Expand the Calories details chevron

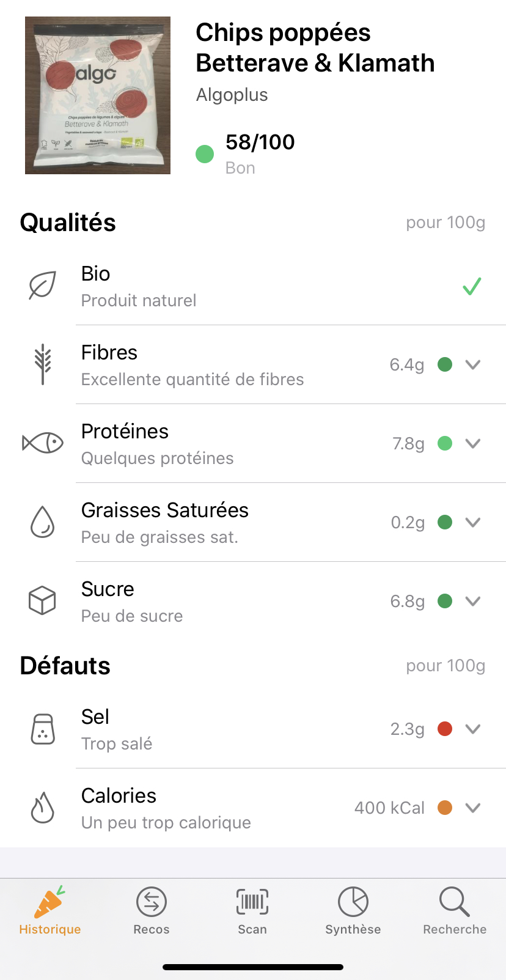point(472,808)
